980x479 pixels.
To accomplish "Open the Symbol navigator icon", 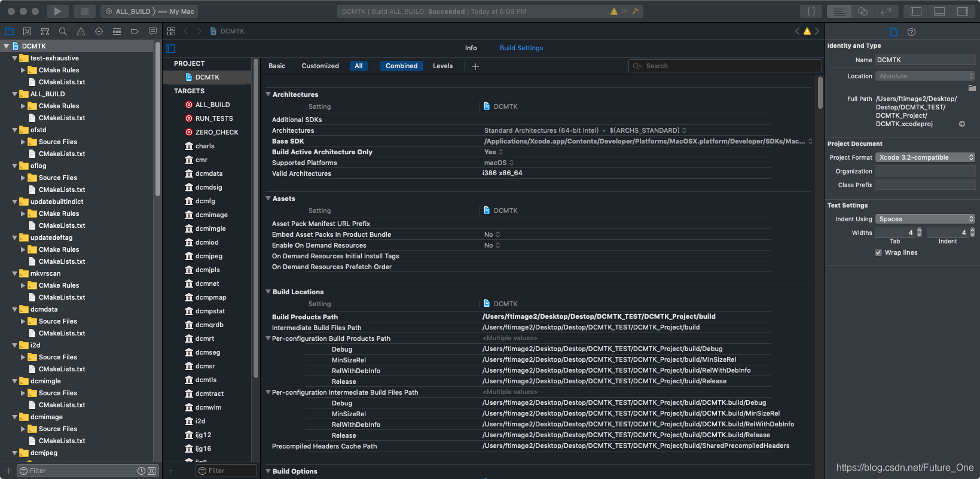I will tap(45, 31).
